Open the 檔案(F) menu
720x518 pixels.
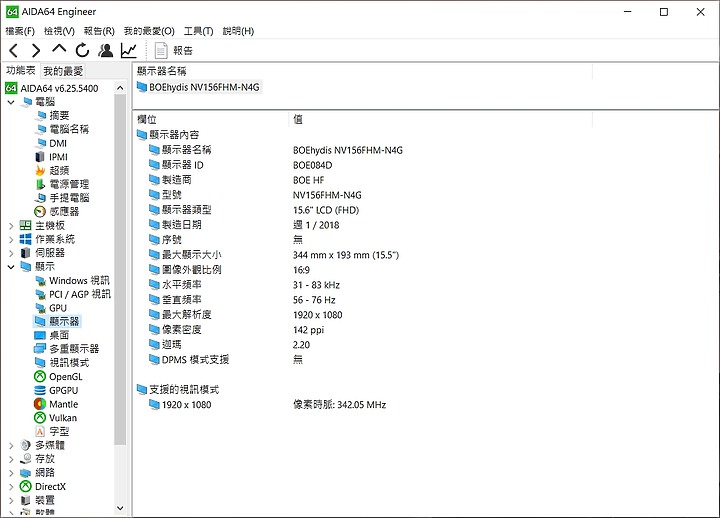click(20, 31)
